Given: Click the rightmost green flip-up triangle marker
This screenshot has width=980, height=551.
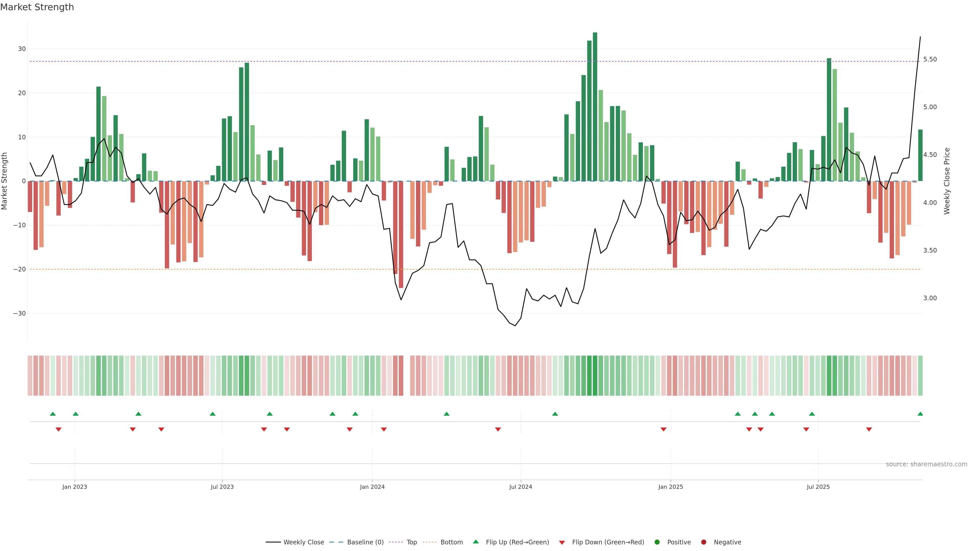Looking at the screenshot, I should click(920, 414).
